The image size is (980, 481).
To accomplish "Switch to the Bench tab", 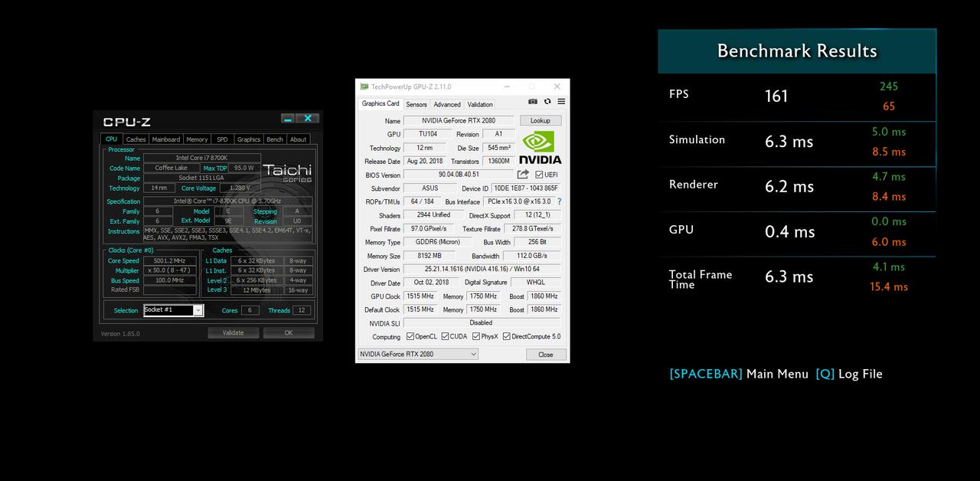I will pyautogui.click(x=275, y=139).
